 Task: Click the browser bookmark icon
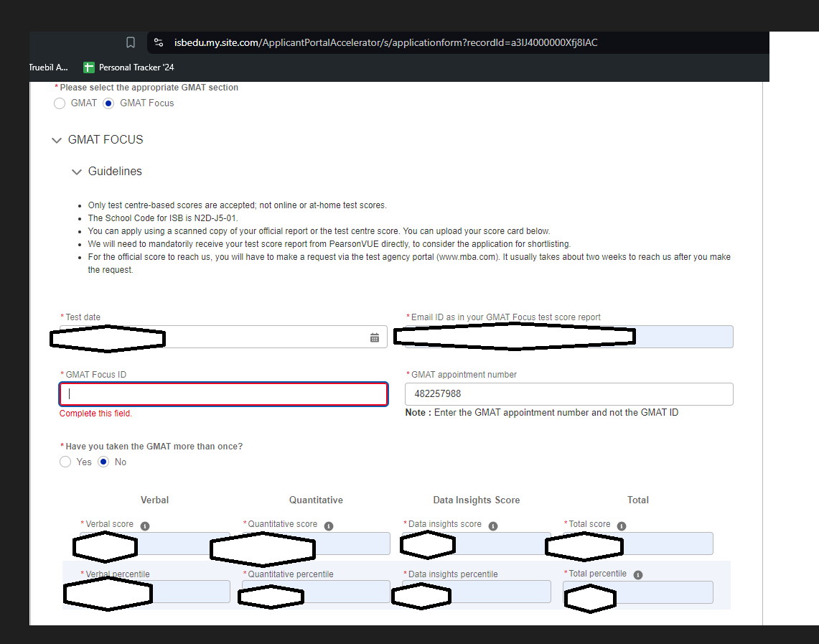coord(131,42)
